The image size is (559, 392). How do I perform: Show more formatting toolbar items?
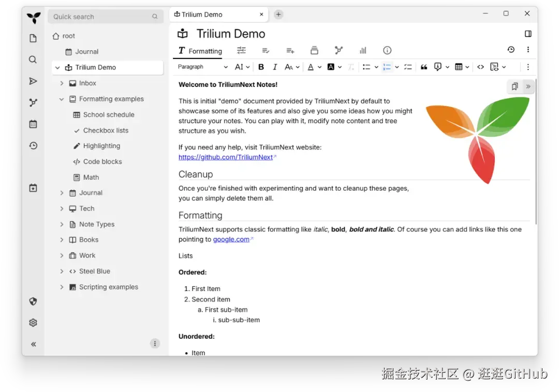[528, 67]
